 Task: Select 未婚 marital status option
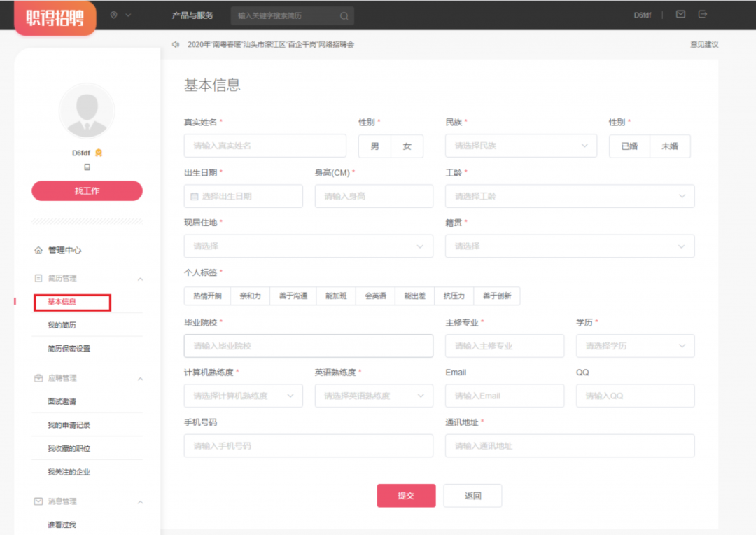(x=670, y=146)
